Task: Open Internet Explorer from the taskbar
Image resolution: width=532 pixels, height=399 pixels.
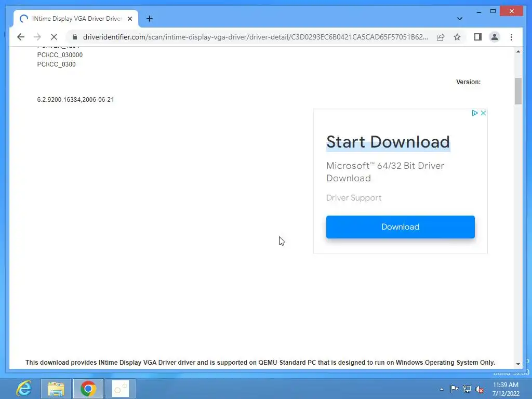Action: pyautogui.click(x=24, y=389)
